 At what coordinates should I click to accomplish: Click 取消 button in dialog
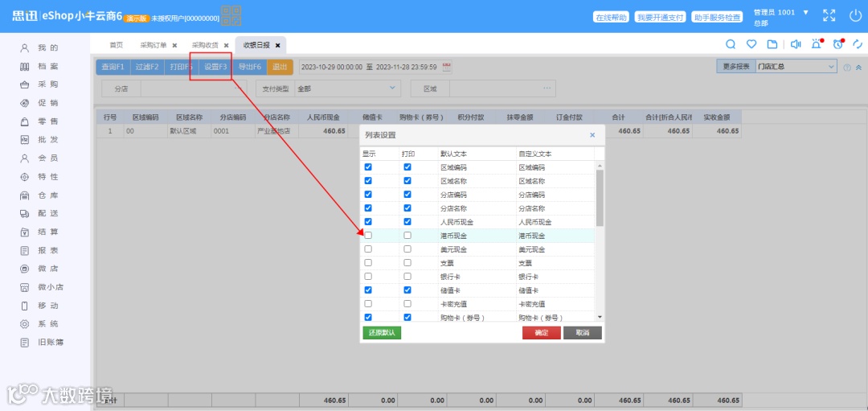click(583, 333)
